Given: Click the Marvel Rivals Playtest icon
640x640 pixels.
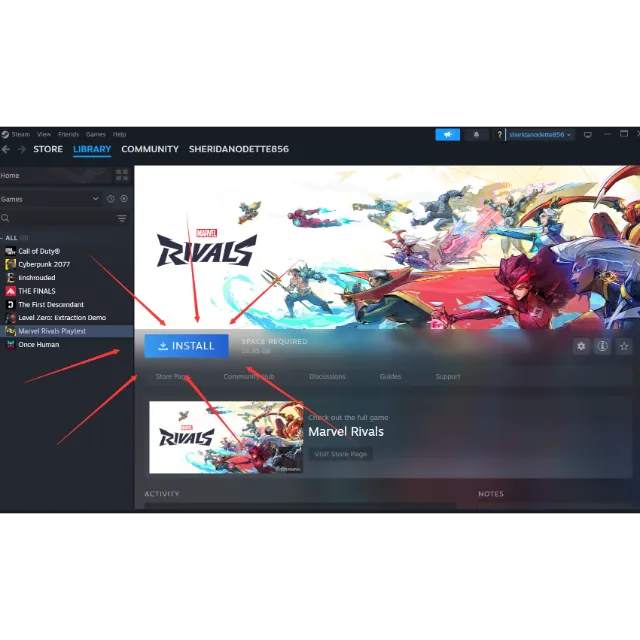Looking at the screenshot, I should point(11,331).
